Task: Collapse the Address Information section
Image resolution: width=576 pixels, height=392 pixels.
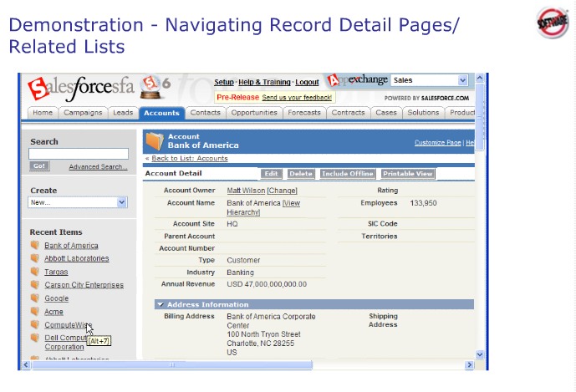Action: click(x=161, y=305)
